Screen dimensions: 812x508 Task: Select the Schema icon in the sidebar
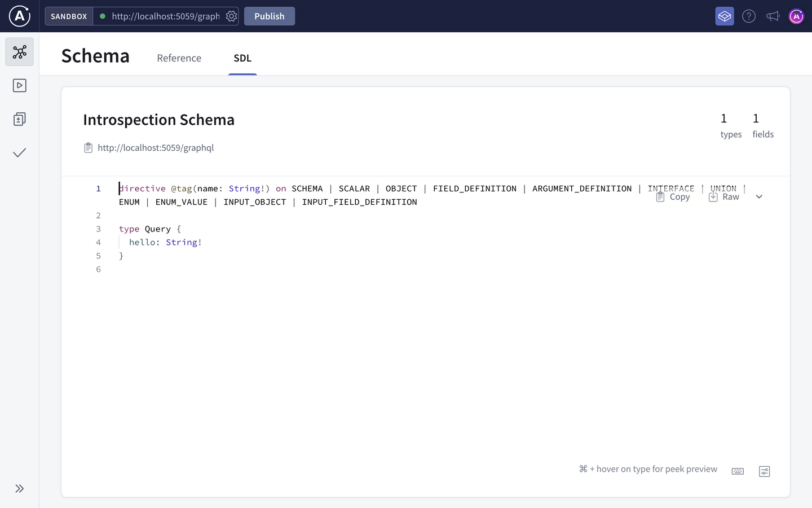pos(19,52)
